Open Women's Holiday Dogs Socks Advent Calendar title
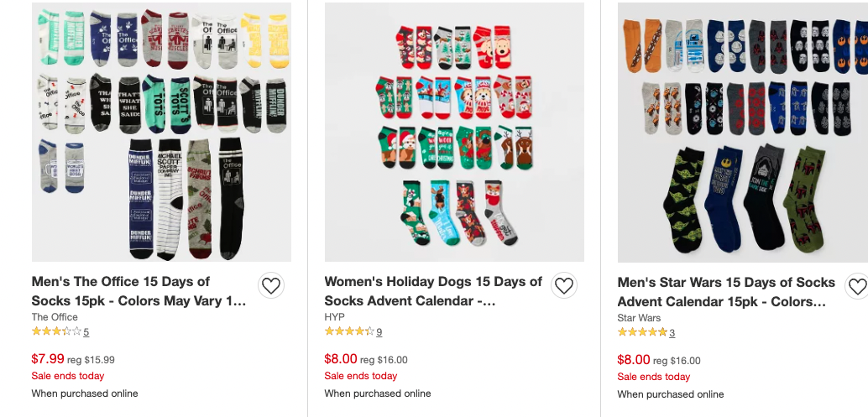This screenshot has height=417, width=868. [x=433, y=291]
